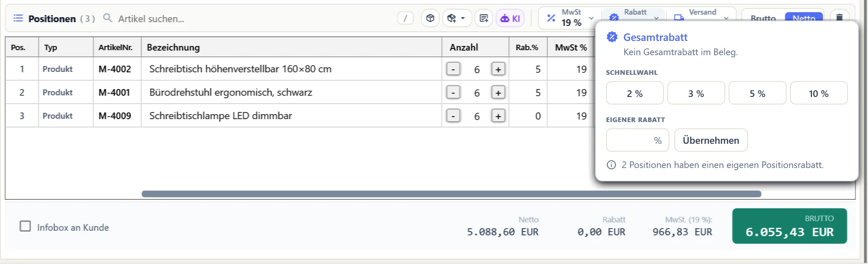Click the add text line icon

[x=484, y=18]
